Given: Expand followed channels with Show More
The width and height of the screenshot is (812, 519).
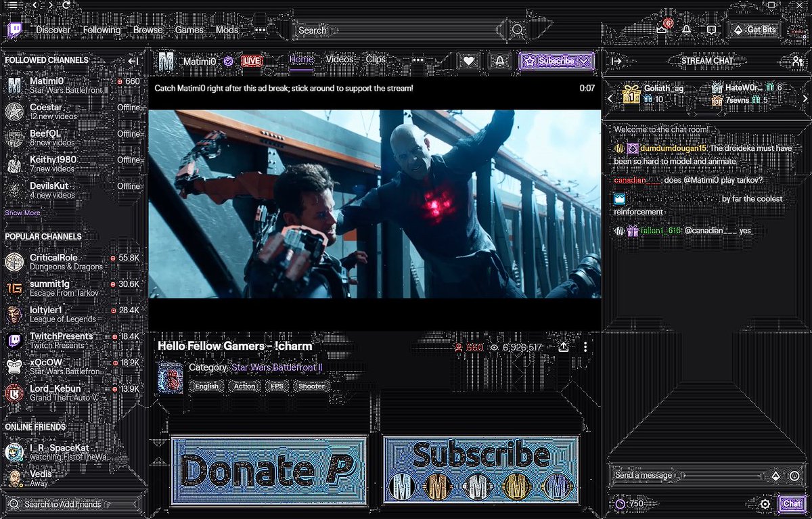Looking at the screenshot, I should click(22, 212).
